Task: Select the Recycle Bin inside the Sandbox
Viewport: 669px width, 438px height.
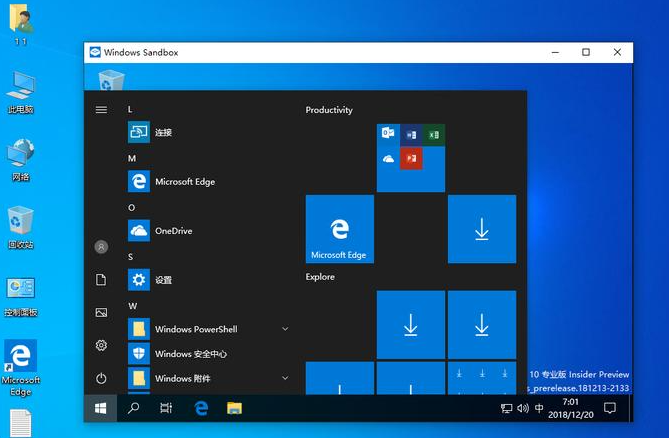Action: (x=111, y=80)
